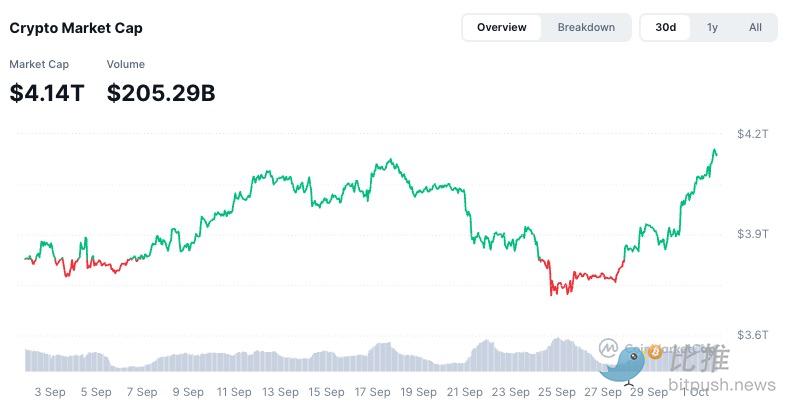This screenshot has width=796, height=412.
Task: Click the $3.6T axis label
Action: 752,335
